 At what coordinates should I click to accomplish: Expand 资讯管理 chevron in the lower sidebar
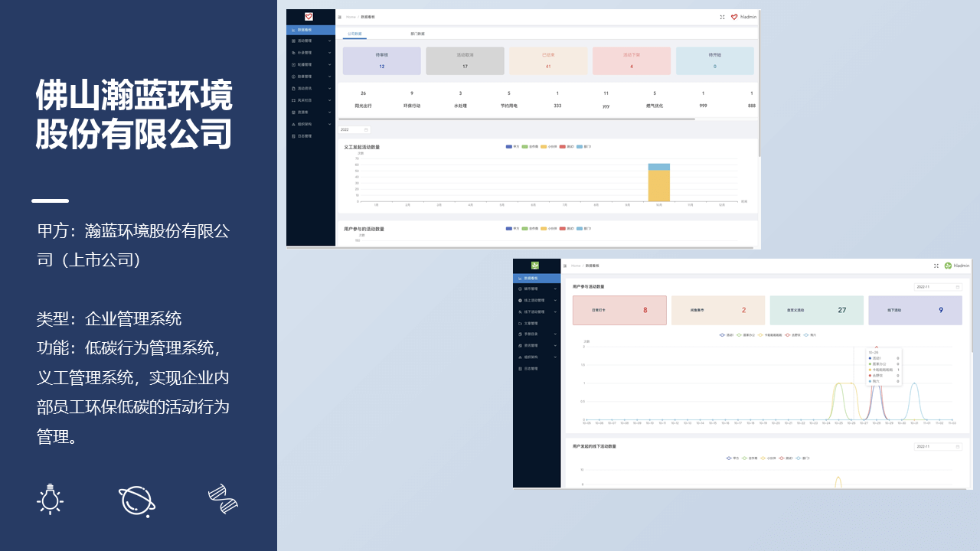pyautogui.click(x=555, y=346)
